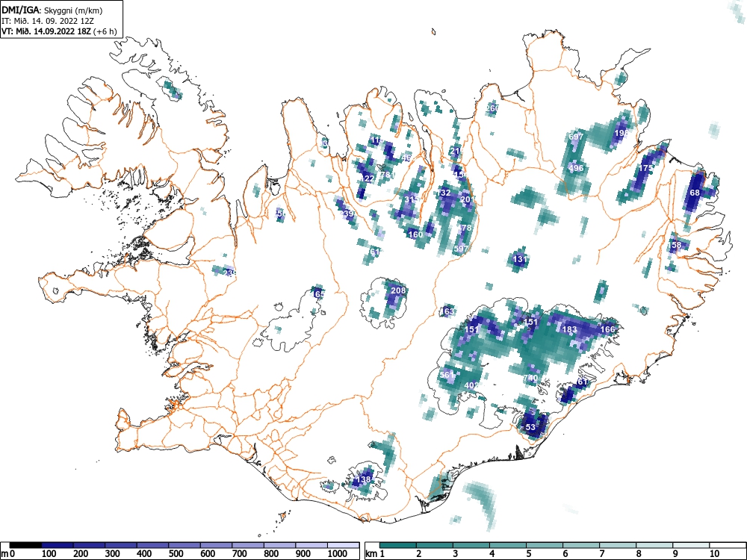Click the '740' value on southern Vatnajökull
The height and width of the screenshot is (560, 747).
point(530,378)
